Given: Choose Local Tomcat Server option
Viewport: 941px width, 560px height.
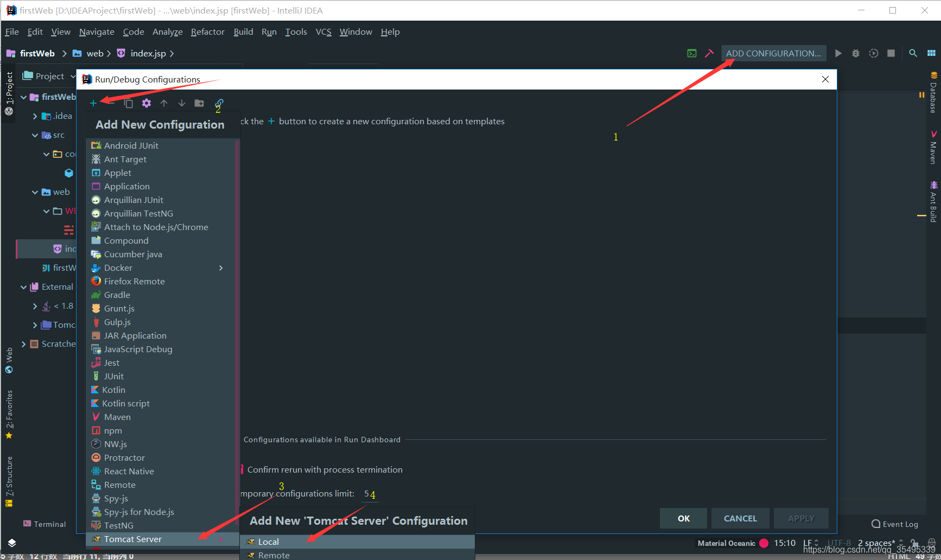Looking at the screenshot, I should point(357,542).
